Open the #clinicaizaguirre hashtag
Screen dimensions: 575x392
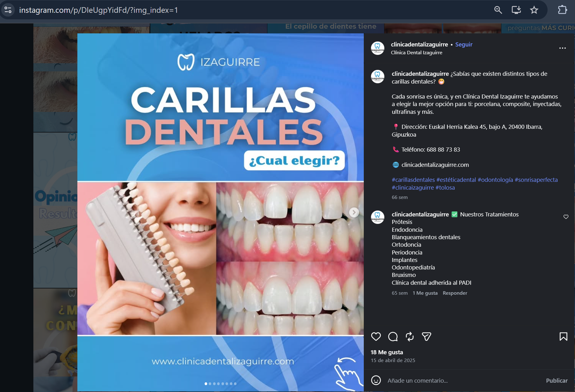pyautogui.click(x=413, y=187)
